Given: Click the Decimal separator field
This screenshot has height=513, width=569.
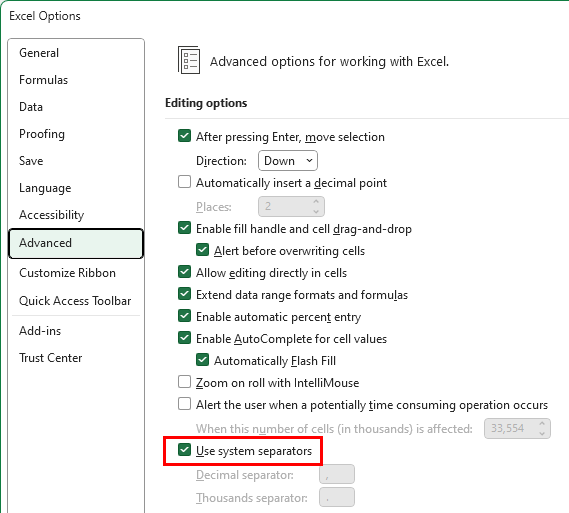Looking at the screenshot, I should (x=337, y=475).
